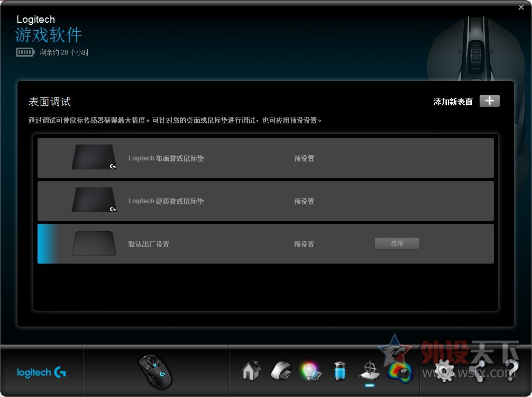Click the default factory surface thumbnail
This screenshot has height=397, width=532.
(x=94, y=243)
